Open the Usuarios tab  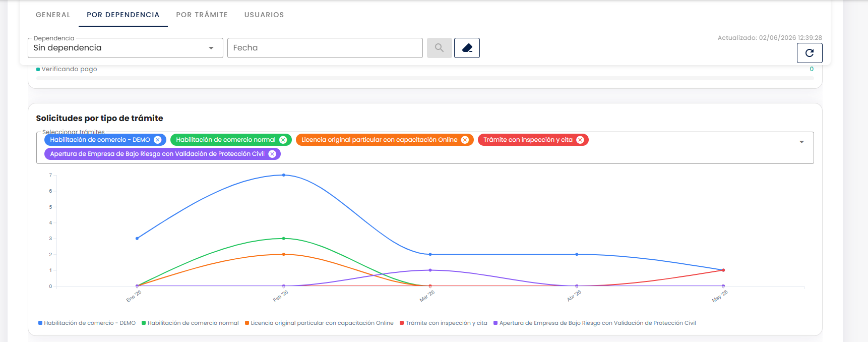(264, 15)
